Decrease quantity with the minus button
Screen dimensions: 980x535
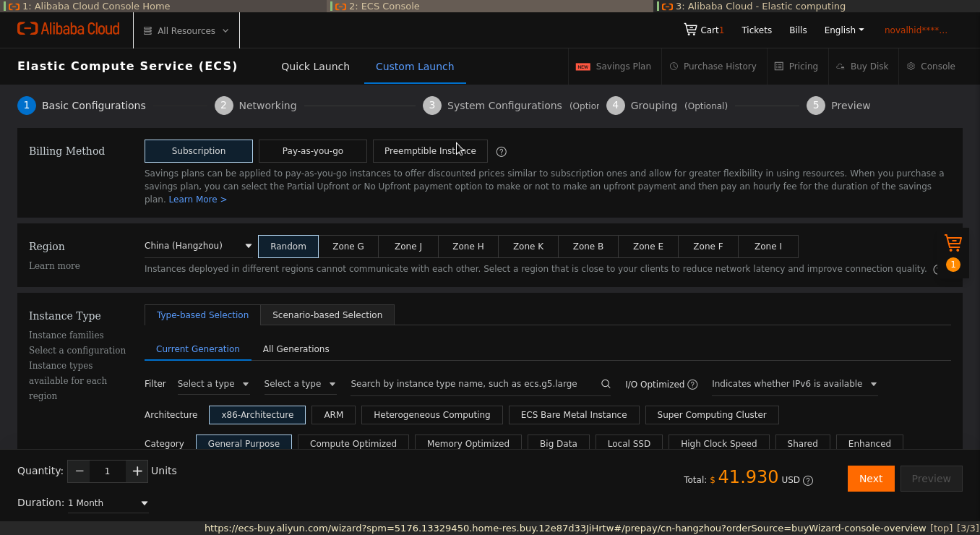79,471
